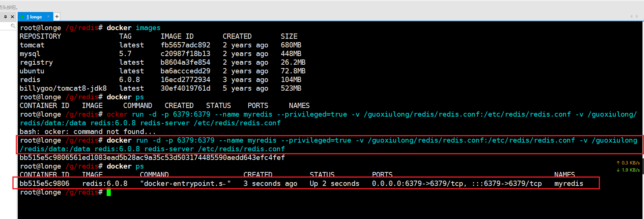644x219 pixels.
Task: Click image ID '30ef4019761d'
Action: pyautogui.click(x=185, y=88)
